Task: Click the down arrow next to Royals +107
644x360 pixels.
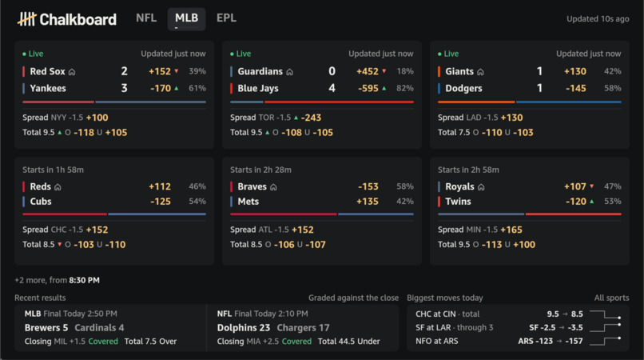Action: (x=592, y=186)
